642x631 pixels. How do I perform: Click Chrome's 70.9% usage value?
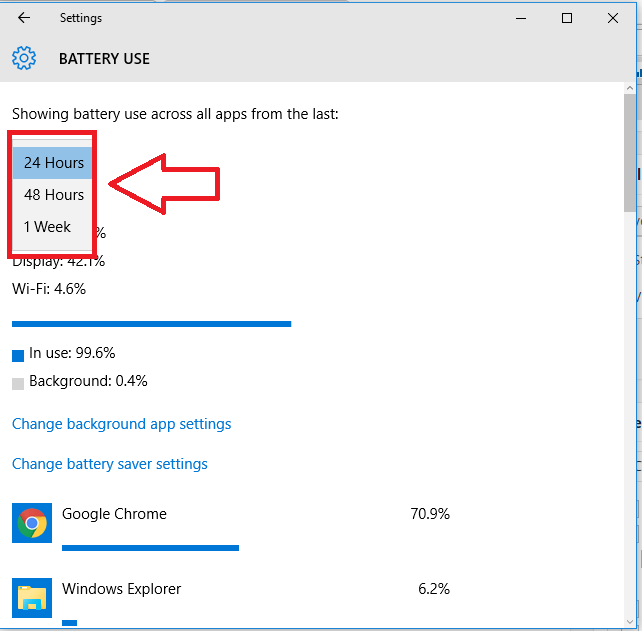(x=430, y=514)
